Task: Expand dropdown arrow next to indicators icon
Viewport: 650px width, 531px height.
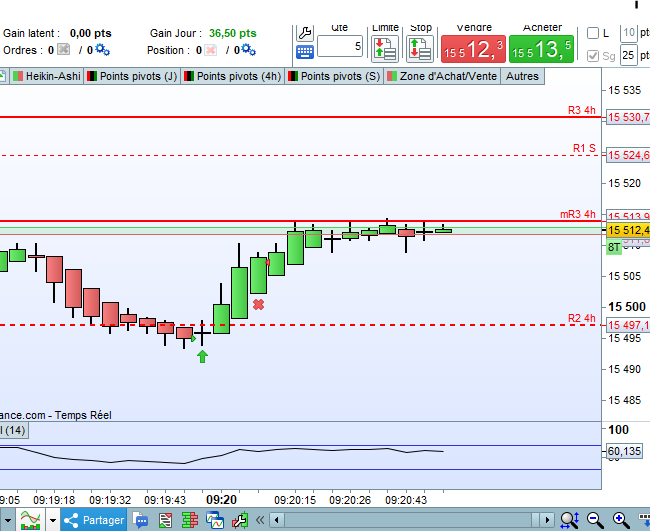Action: pyautogui.click(x=53, y=520)
